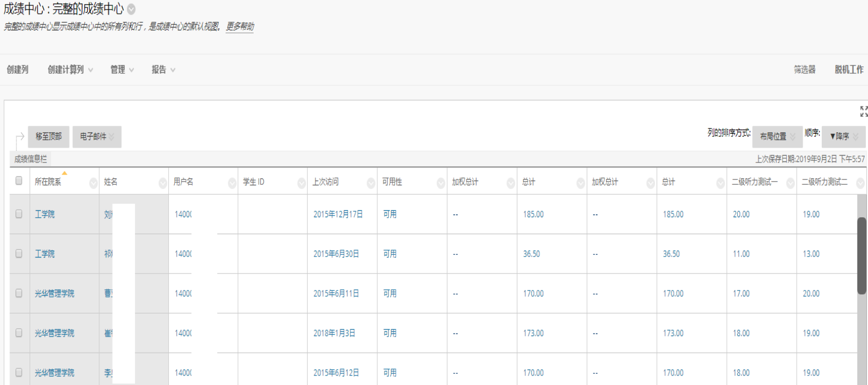The width and height of the screenshot is (868, 385).
Task: Open the 更多帮助 link
Action: tap(240, 27)
